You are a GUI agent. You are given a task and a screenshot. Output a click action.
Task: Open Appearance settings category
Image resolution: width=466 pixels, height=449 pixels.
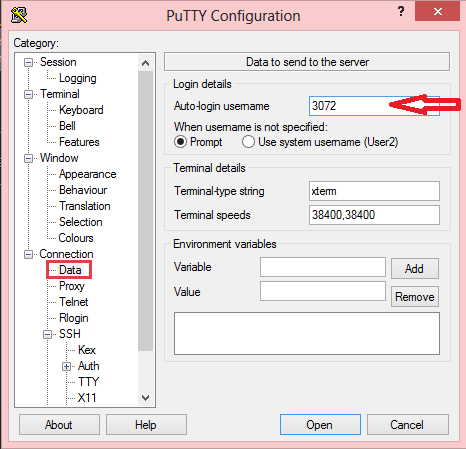[x=87, y=174]
